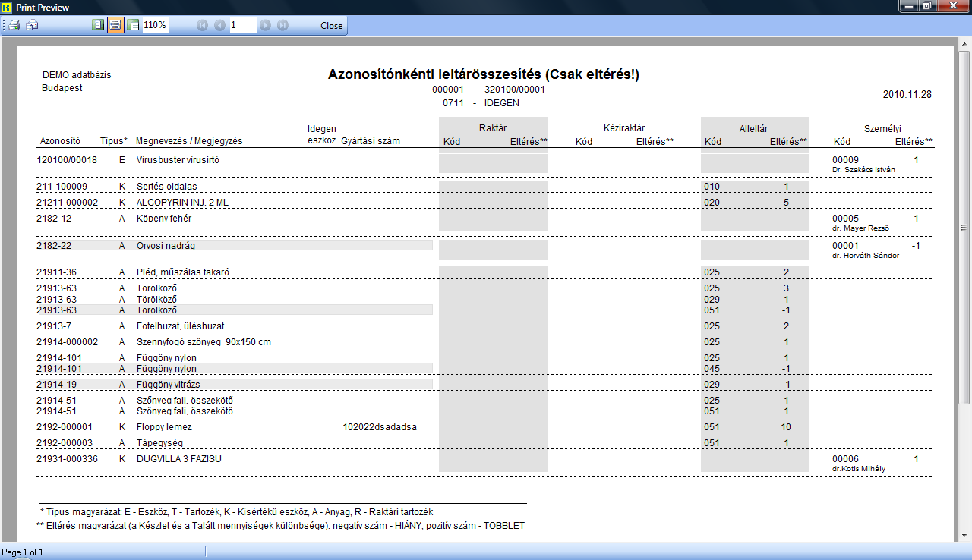Close the print preview via Close button
The image size is (972, 560).
coord(331,25)
